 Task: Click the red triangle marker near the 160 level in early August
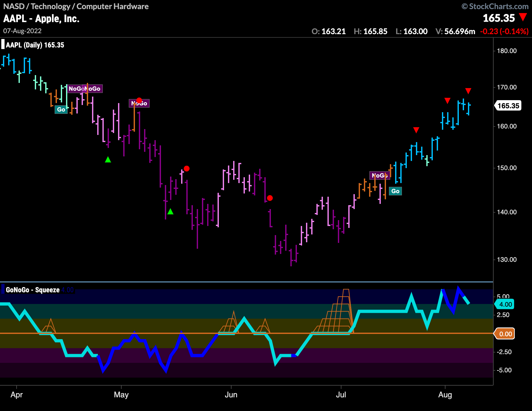pyautogui.click(x=447, y=100)
